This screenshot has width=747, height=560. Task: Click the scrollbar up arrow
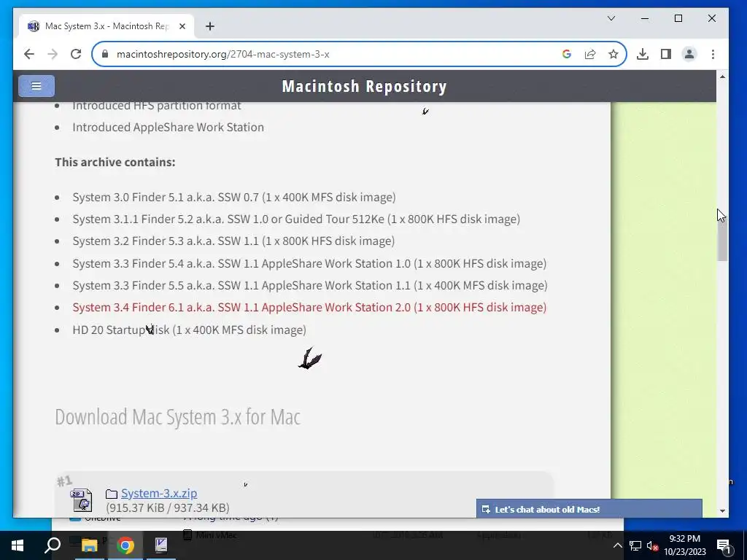pos(723,77)
